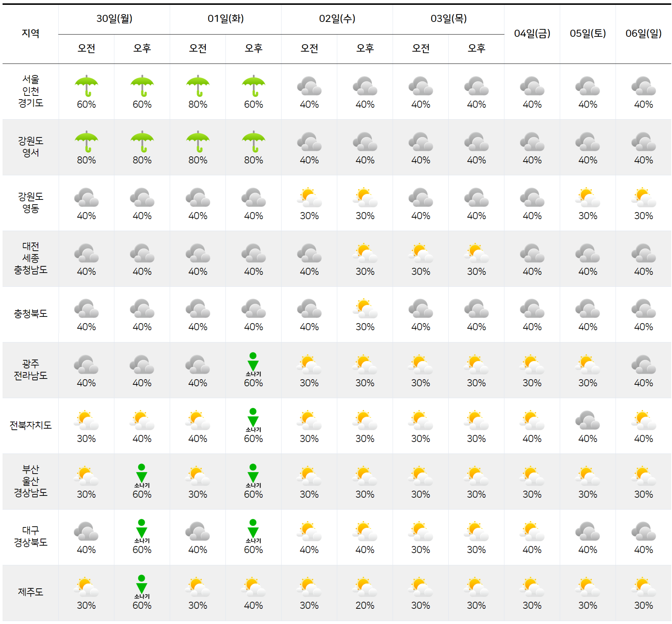Screen dimensions: 672x624
Task: Click the 제주도 region label
Action: tap(30, 592)
